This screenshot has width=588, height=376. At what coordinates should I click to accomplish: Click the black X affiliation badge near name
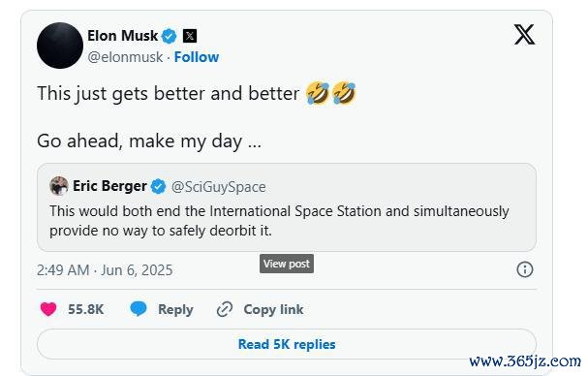(x=190, y=36)
